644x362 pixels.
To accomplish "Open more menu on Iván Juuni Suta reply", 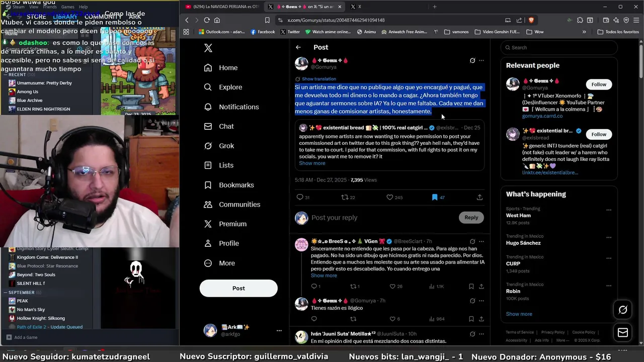I will click(481, 334).
